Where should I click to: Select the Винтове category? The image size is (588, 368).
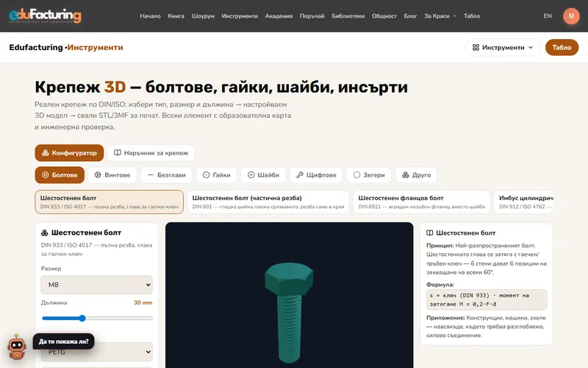point(112,175)
